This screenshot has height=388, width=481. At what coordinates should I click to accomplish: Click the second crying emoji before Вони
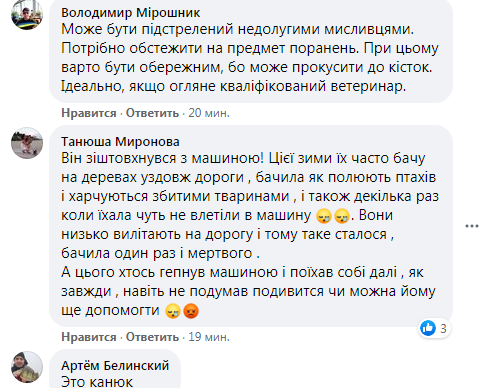click(342, 216)
